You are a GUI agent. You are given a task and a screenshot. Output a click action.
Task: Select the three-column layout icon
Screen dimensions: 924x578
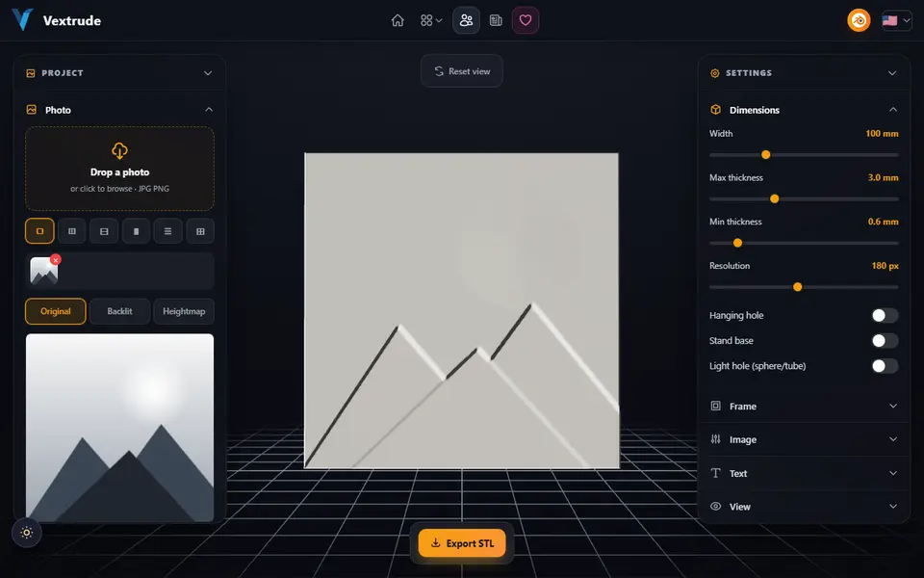tap(72, 231)
